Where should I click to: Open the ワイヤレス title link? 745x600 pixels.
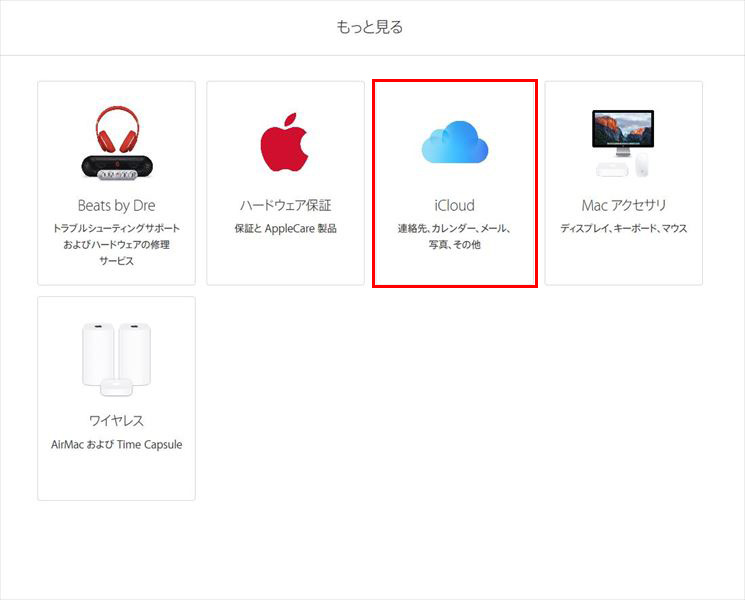pyautogui.click(x=116, y=420)
